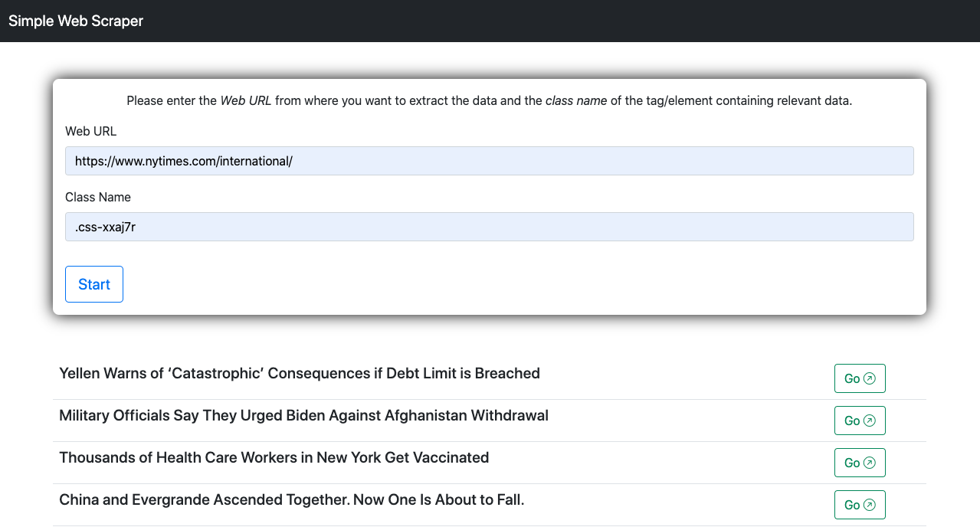Viewport: 980px width, 527px height.
Task: Click the "Class Name" field label
Action: [x=98, y=197]
